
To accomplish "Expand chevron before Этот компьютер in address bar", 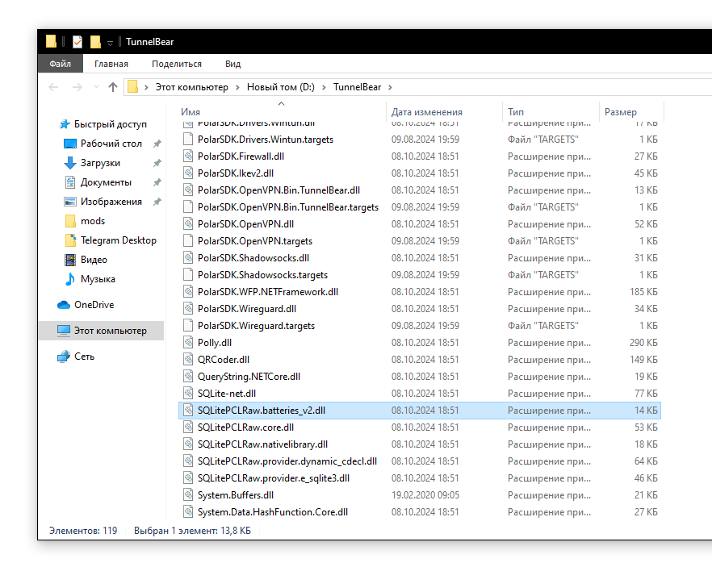I will pyautogui.click(x=146, y=87).
